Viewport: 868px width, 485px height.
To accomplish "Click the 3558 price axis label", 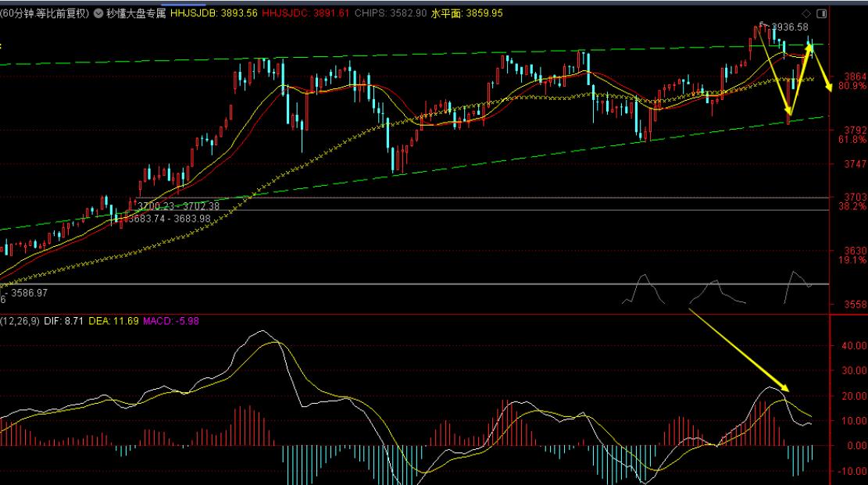I will [x=855, y=305].
